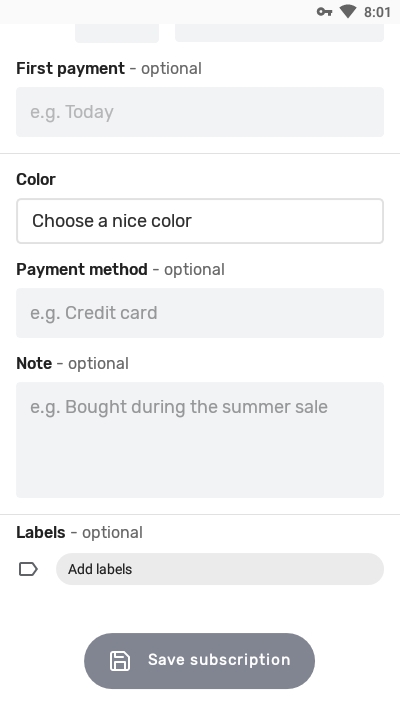This screenshot has width=400, height=711.
Task: Click the floppy disk save icon
Action: 120,661
